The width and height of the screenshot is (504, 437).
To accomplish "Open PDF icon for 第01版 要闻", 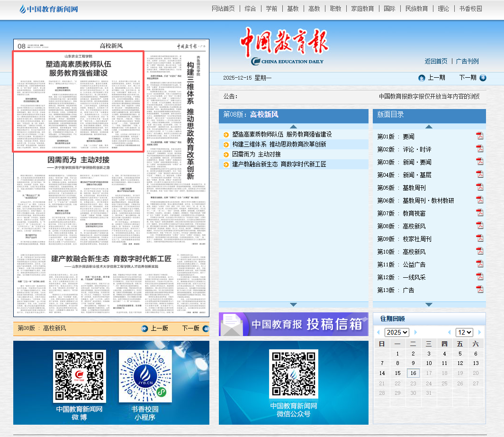I will pos(479,136).
